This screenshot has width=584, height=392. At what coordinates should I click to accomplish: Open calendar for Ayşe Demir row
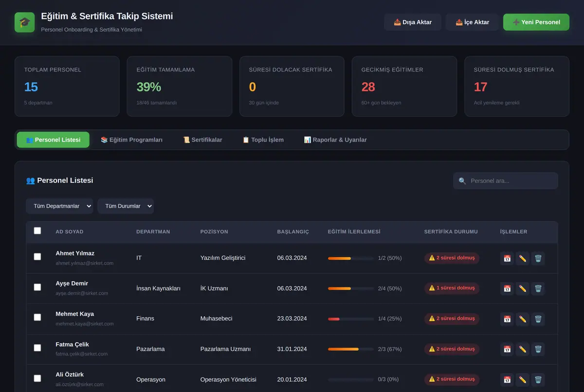tap(507, 288)
